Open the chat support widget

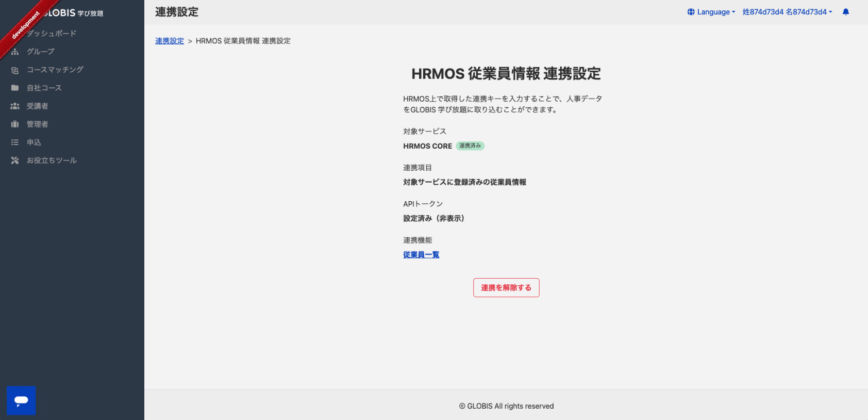(x=21, y=400)
